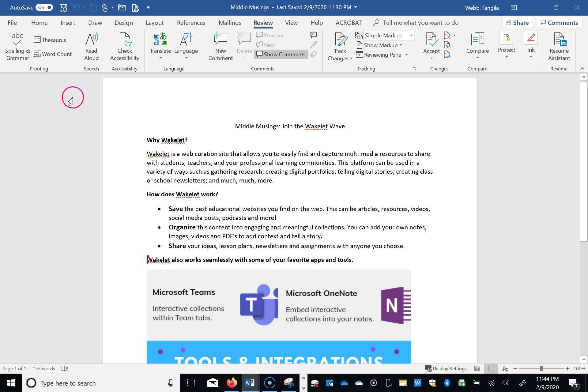The height and width of the screenshot is (392, 588).
Task: Open the References ribbon tab
Action: click(x=191, y=22)
